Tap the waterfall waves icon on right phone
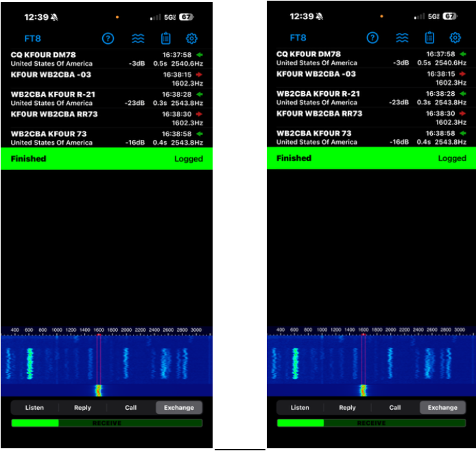 pyautogui.click(x=402, y=38)
